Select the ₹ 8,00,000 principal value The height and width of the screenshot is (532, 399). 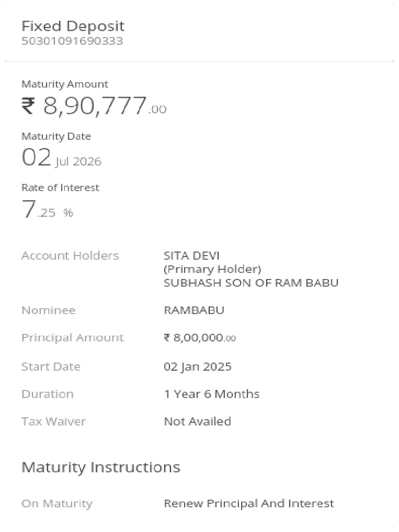point(199,338)
